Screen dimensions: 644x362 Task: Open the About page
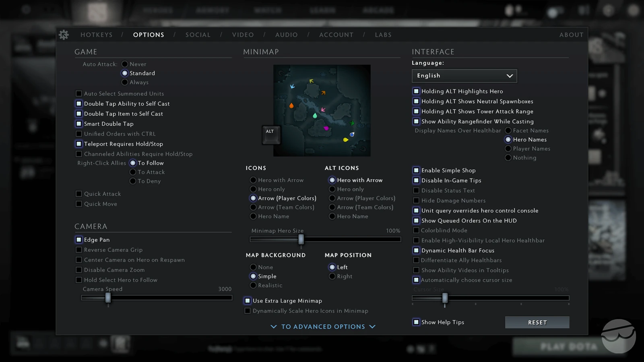[572, 35]
